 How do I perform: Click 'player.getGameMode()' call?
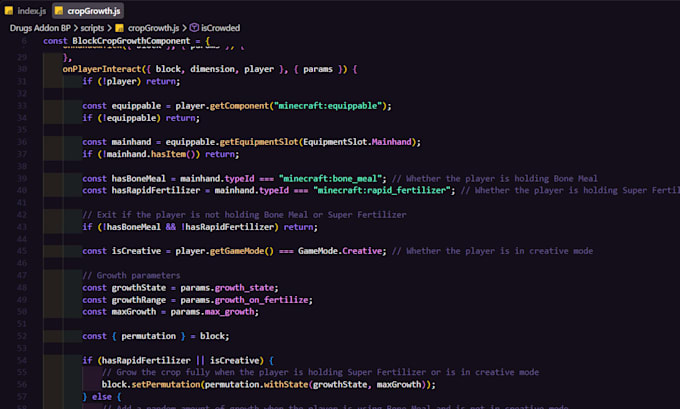point(224,251)
